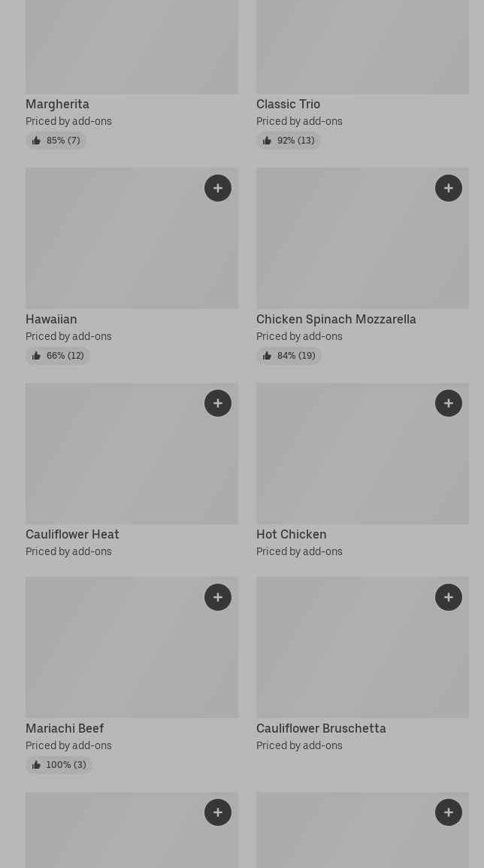
Task: Click the Mariachi Beef 100% rating badge
Action: pos(59,765)
